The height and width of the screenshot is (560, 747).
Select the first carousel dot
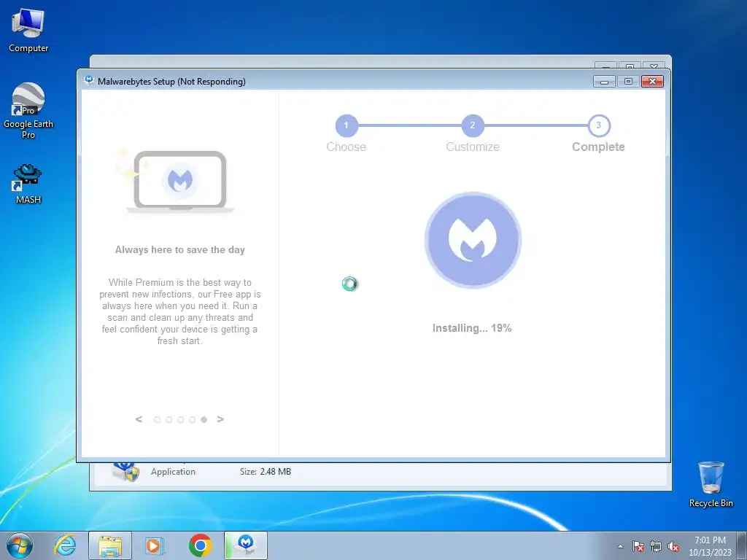click(158, 419)
